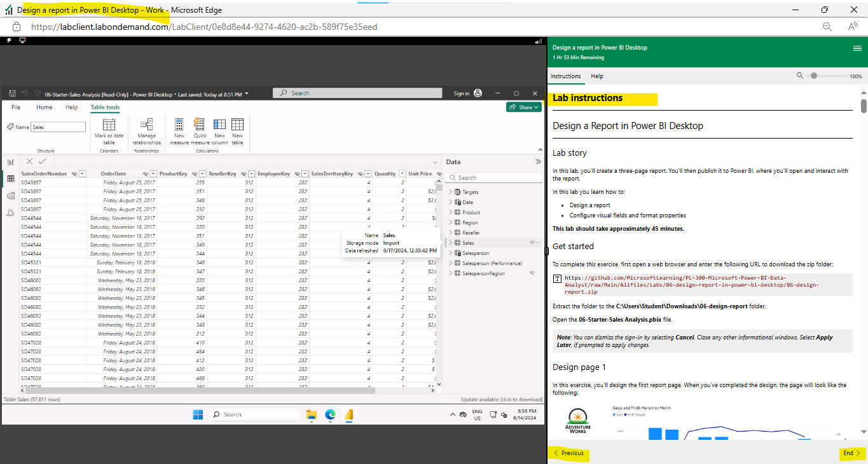Screen dimensions: 868x464
Task: Open the Windows Start menu
Action: pyautogui.click(x=198, y=414)
